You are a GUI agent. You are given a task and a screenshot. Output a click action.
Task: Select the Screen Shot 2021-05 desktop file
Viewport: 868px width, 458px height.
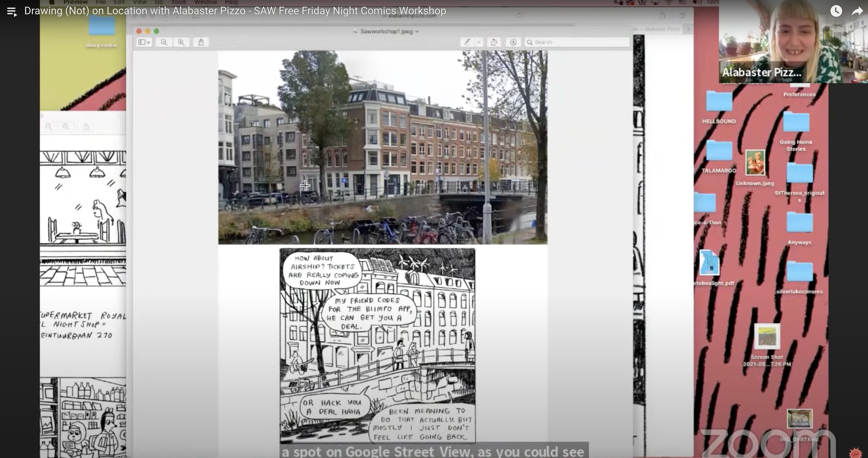tap(767, 345)
